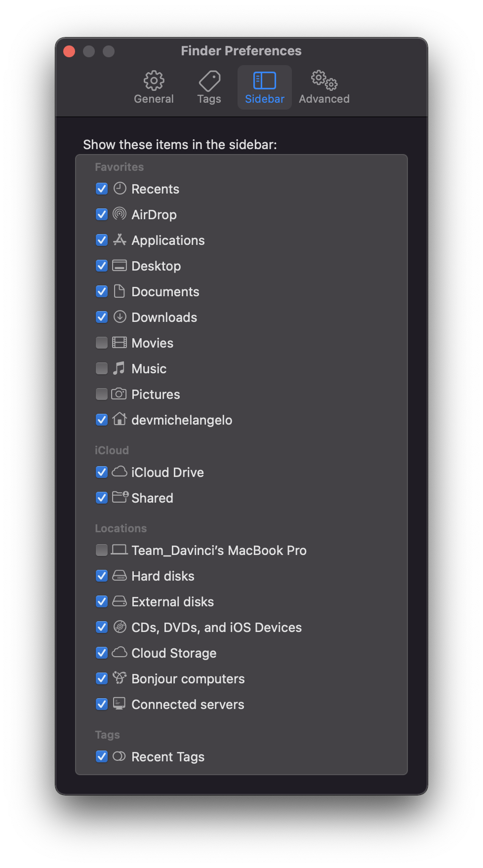
Task: Click the Downloads arrow icon
Action: click(x=120, y=317)
